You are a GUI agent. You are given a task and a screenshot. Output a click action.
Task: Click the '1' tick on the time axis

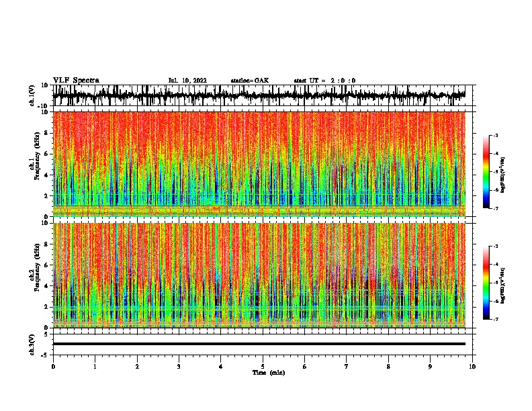(95, 367)
